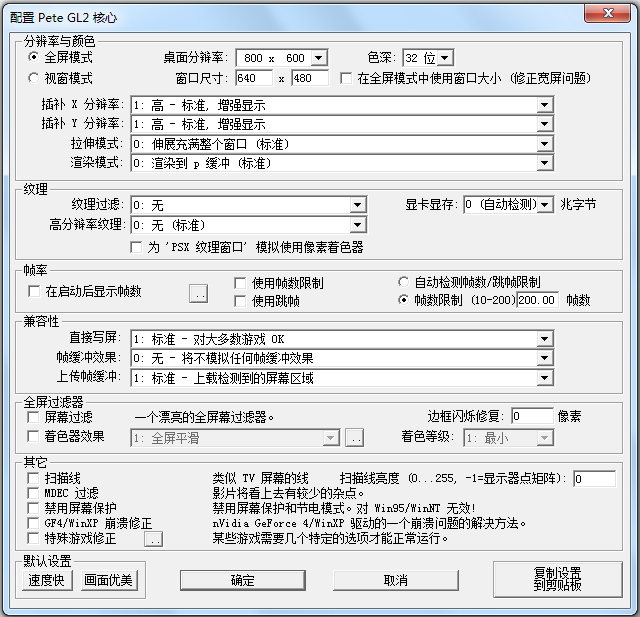Enable 使用帧数限制 checkbox

[240, 283]
